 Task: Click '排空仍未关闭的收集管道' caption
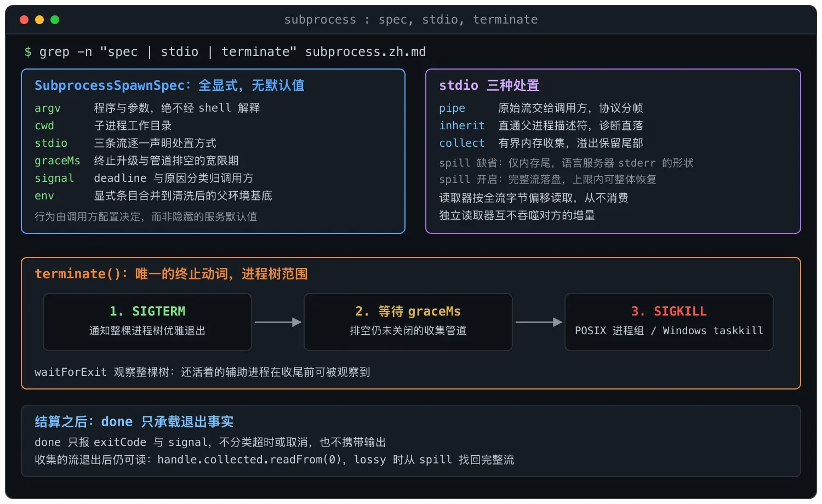pos(408,330)
